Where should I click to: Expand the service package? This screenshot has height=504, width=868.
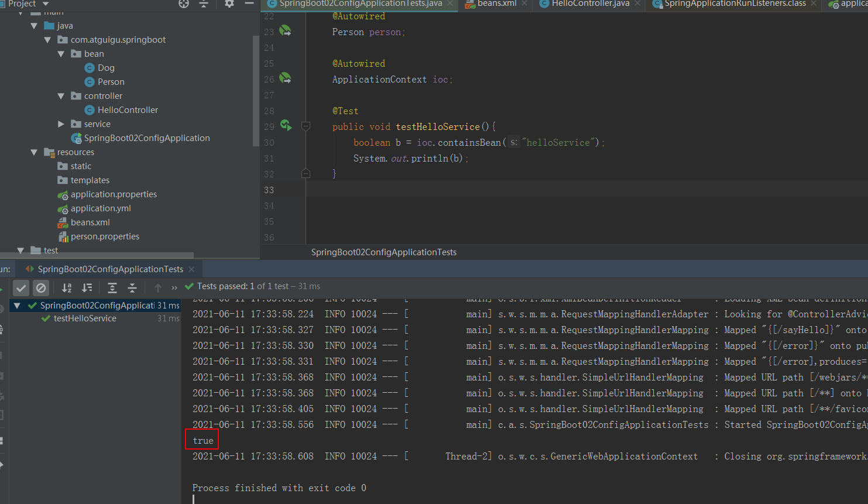coord(61,124)
